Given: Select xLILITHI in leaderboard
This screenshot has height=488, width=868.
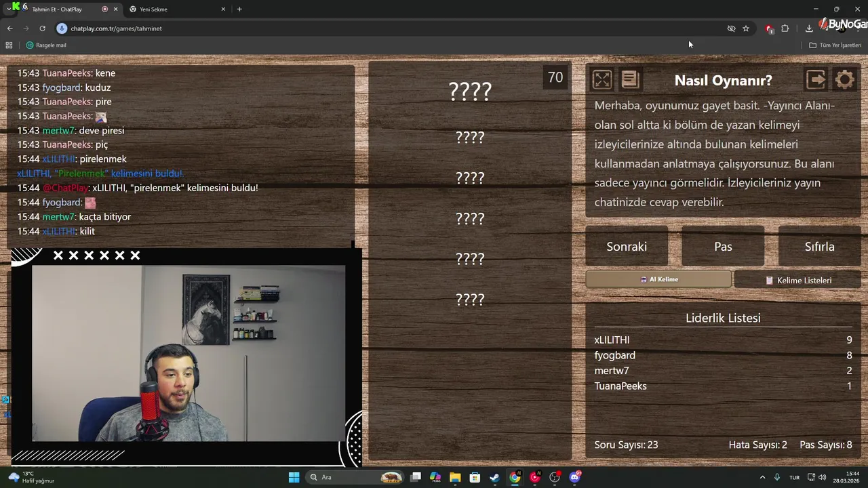Looking at the screenshot, I should (612, 340).
